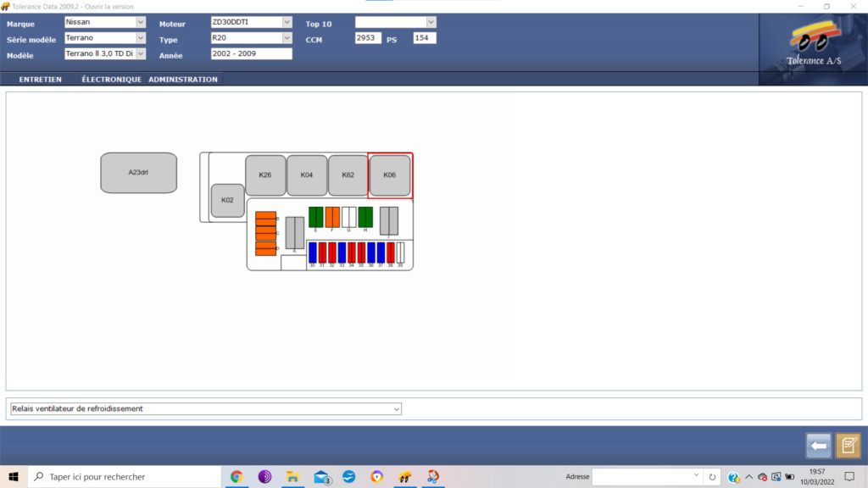Expand the Top 10 dropdown
Viewport: 868px width, 488px height.
pyautogui.click(x=431, y=22)
